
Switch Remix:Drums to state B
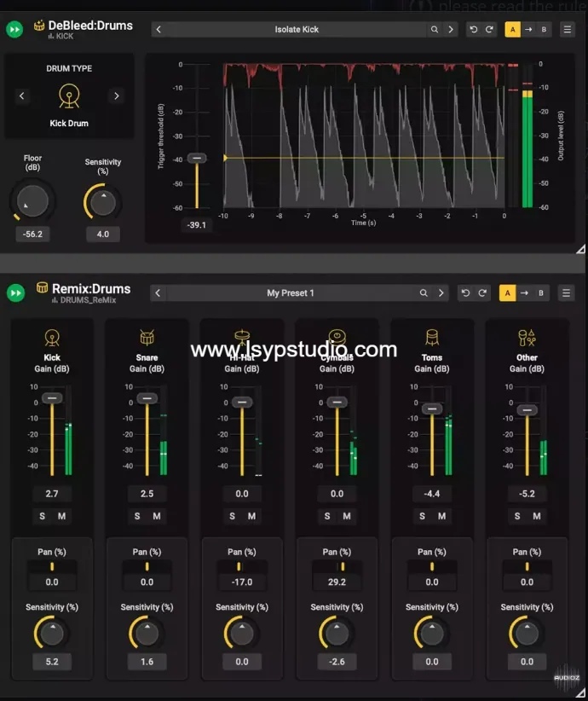540,293
